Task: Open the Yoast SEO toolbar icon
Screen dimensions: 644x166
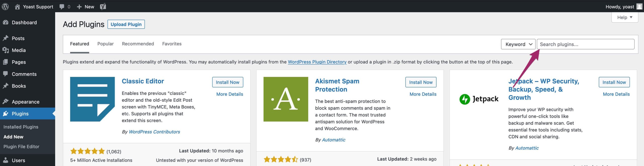Action: click(x=103, y=7)
